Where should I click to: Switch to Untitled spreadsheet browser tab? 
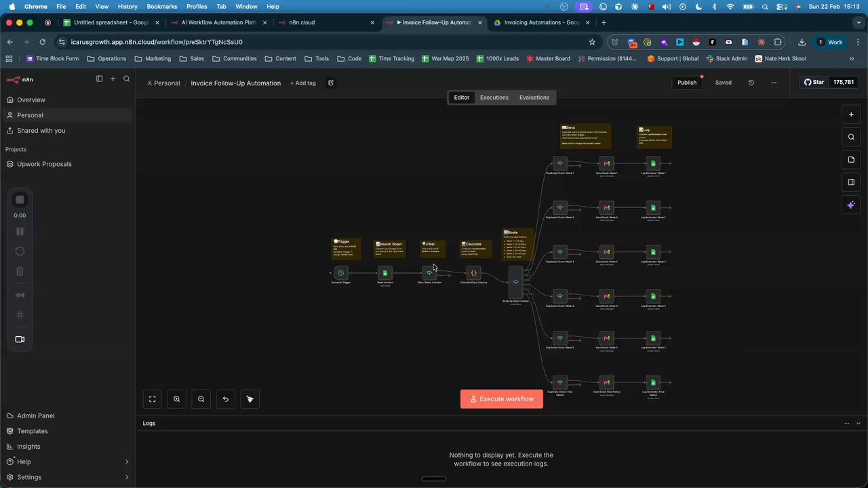click(x=110, y=22)
